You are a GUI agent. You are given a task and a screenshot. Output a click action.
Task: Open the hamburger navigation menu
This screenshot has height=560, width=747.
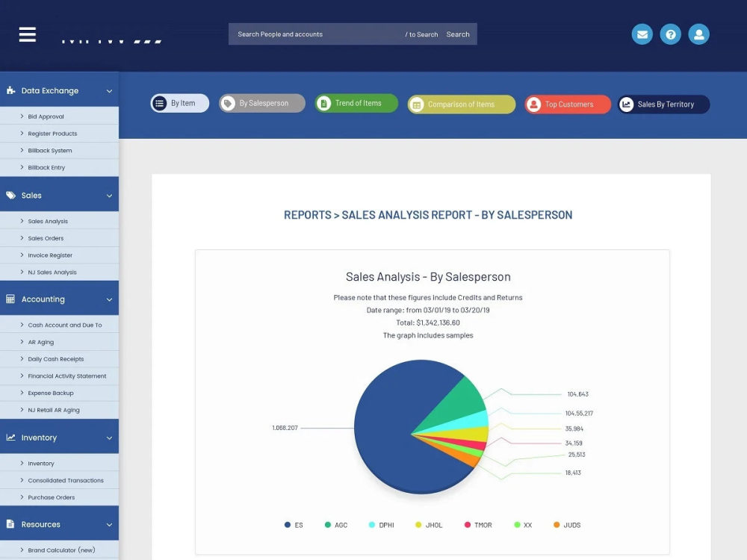point(27,33)
